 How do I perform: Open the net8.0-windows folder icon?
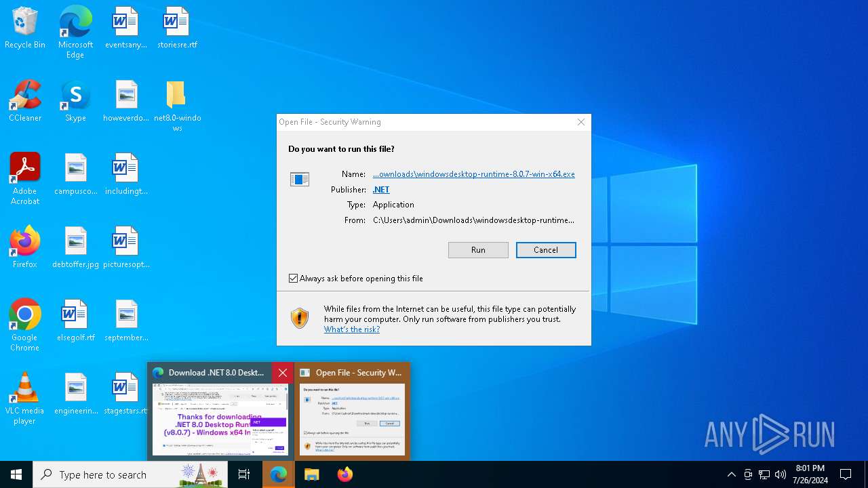177,106
